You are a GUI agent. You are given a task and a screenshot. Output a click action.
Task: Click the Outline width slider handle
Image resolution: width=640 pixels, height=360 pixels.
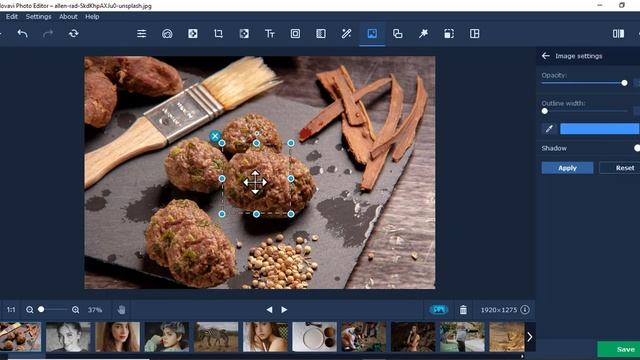coord(545,111)
